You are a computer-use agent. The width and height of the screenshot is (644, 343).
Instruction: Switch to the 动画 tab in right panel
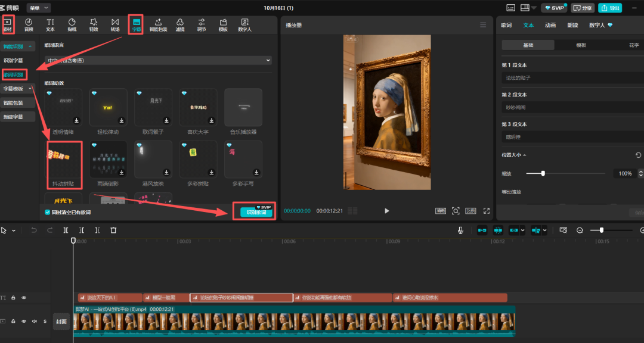pos(550,26)
